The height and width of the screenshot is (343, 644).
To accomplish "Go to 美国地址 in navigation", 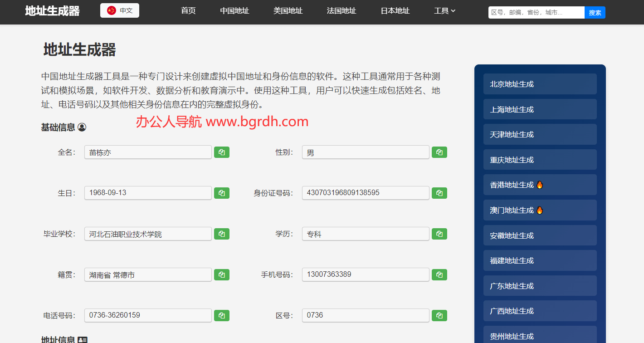I will tap(288, 11).
